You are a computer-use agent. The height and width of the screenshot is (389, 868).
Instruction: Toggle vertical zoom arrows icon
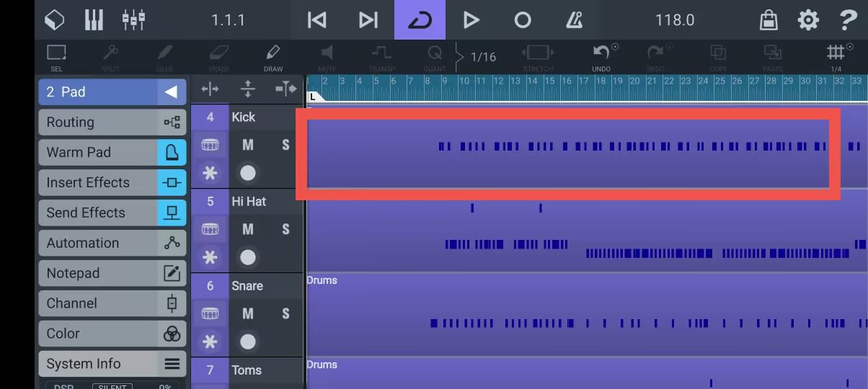pos(247,89)
